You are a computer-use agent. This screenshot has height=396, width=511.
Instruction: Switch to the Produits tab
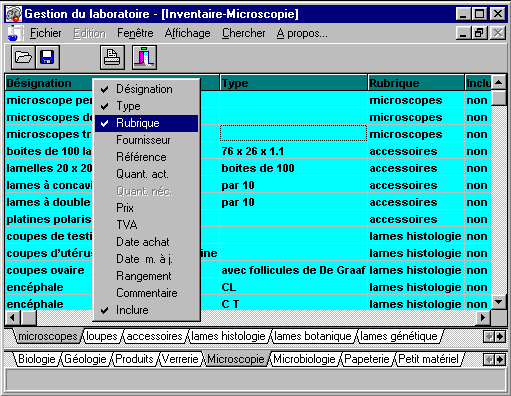pyautogui.click(x=134, y=359)
